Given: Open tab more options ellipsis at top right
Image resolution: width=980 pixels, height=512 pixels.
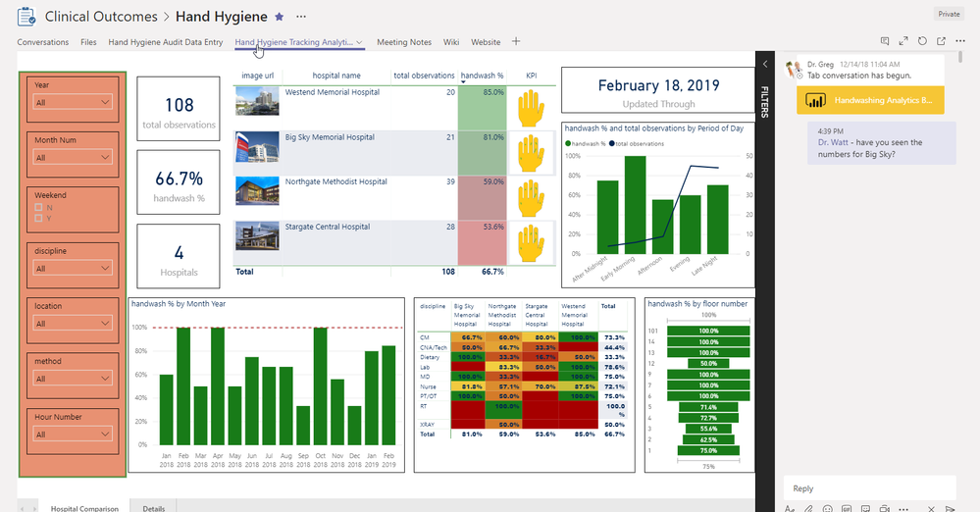Looking at the screenshot, I should click(960, 41).
